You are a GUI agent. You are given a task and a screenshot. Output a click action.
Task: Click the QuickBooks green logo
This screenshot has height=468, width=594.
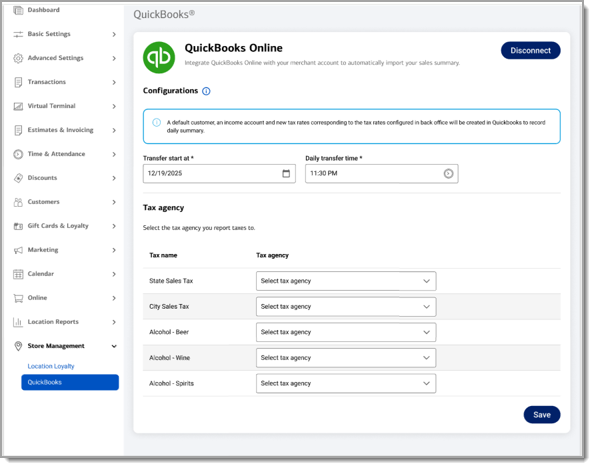159,58
